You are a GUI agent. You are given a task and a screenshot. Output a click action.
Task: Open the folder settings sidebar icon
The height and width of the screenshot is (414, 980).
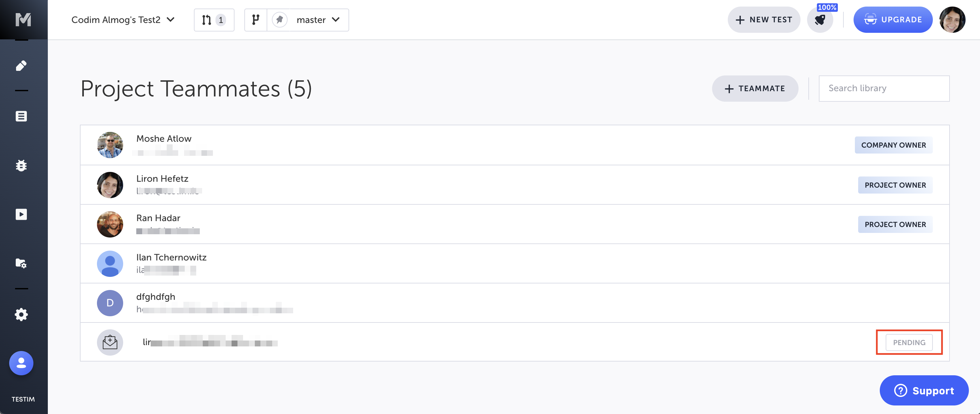21,263
